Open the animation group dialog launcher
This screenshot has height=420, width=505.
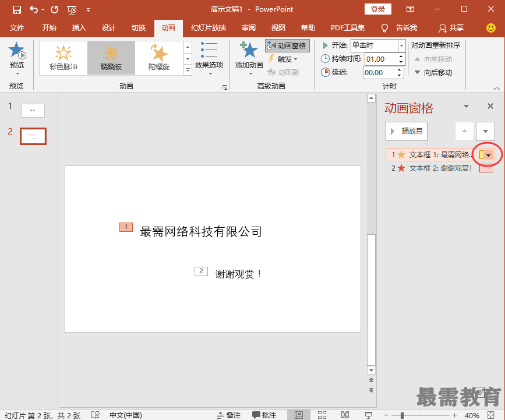pos(225,87)
